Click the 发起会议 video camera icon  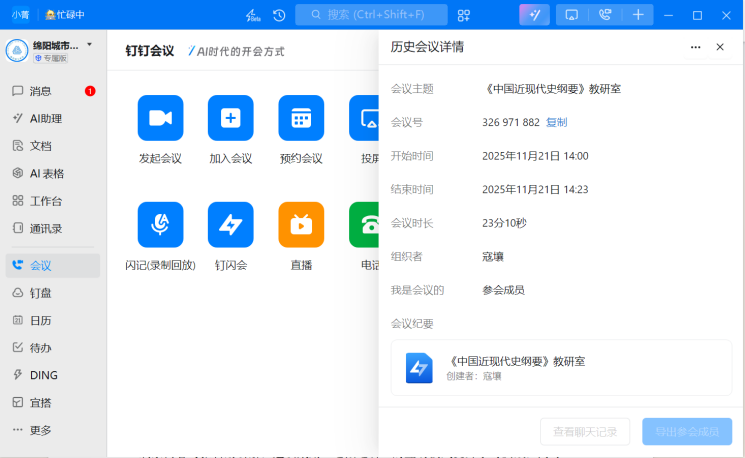tap(160, 118)
